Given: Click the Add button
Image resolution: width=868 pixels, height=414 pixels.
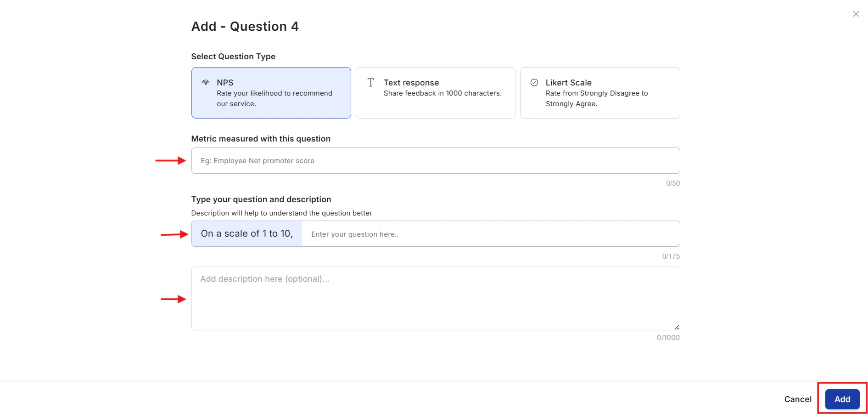Looking at the screenshot, I should (x=842, y=399).
